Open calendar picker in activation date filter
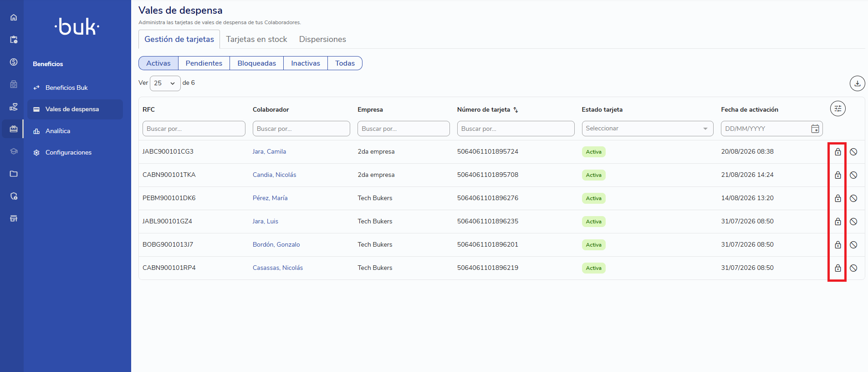The width and height of the screenshot is (868, 372). click(815, 129)
